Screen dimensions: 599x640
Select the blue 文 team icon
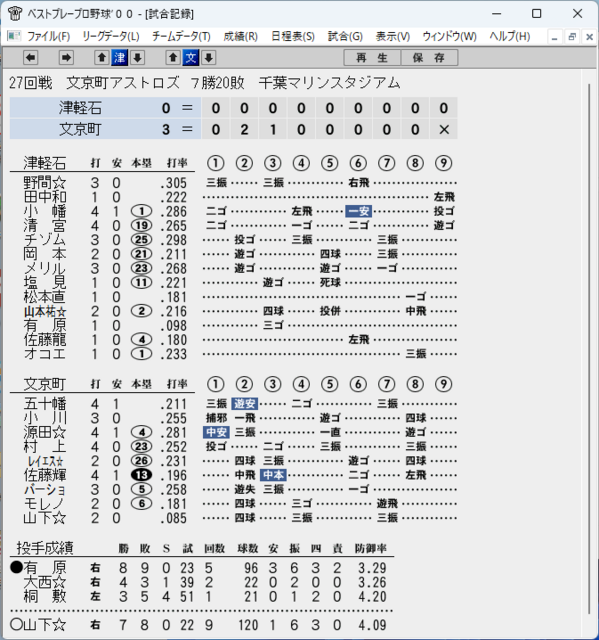pos(191,58)
